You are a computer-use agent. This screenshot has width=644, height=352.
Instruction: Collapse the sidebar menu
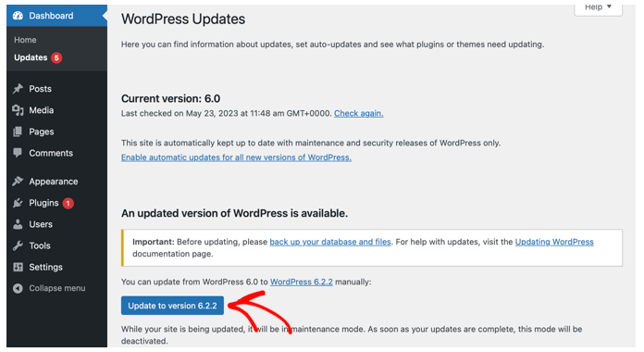[x=49, y=288]
